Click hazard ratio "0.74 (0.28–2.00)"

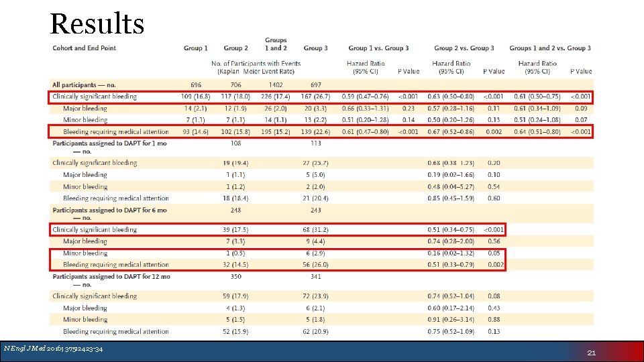point(451,241)
